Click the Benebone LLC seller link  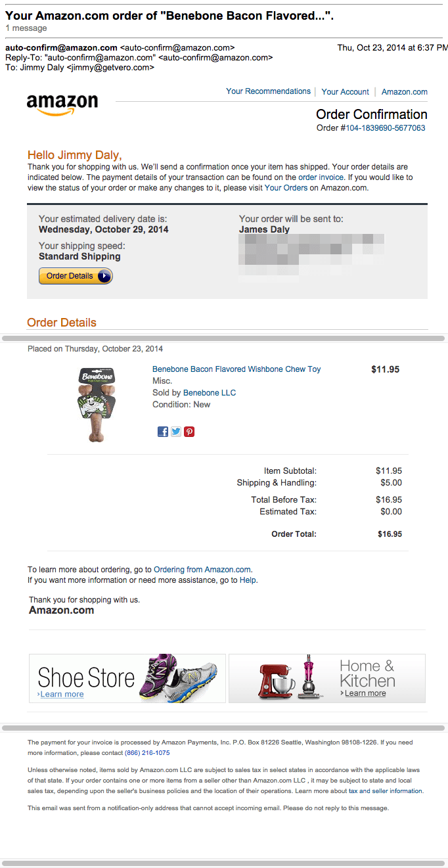point(210,393)
